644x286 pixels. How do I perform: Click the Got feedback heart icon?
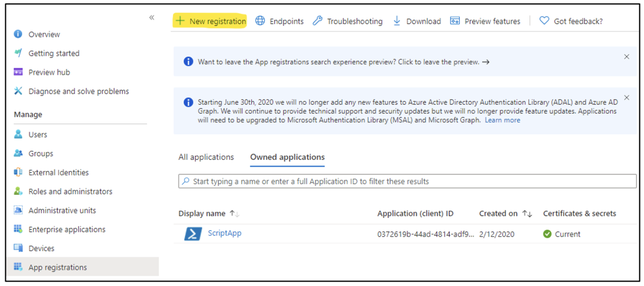[x=544, y=20]
